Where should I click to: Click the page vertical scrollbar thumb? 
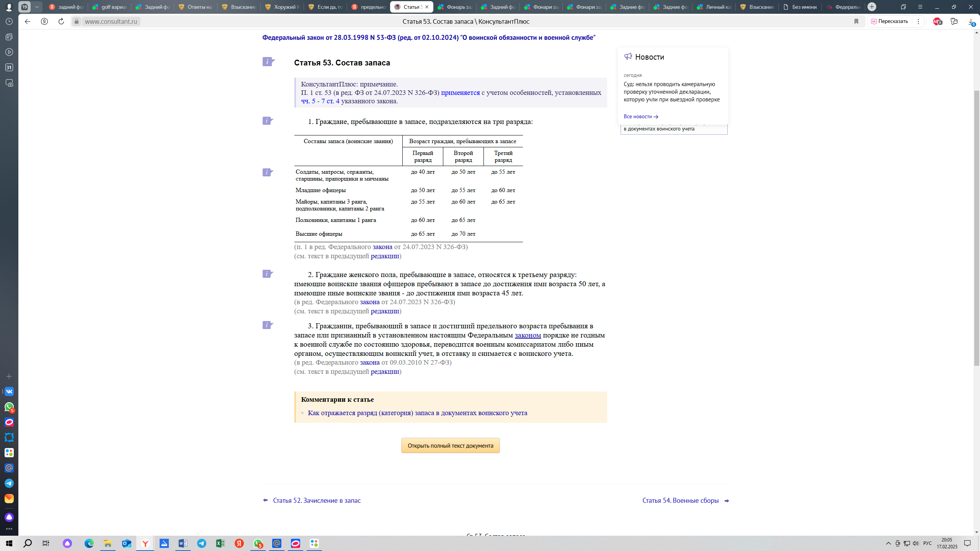coord(977,228)
